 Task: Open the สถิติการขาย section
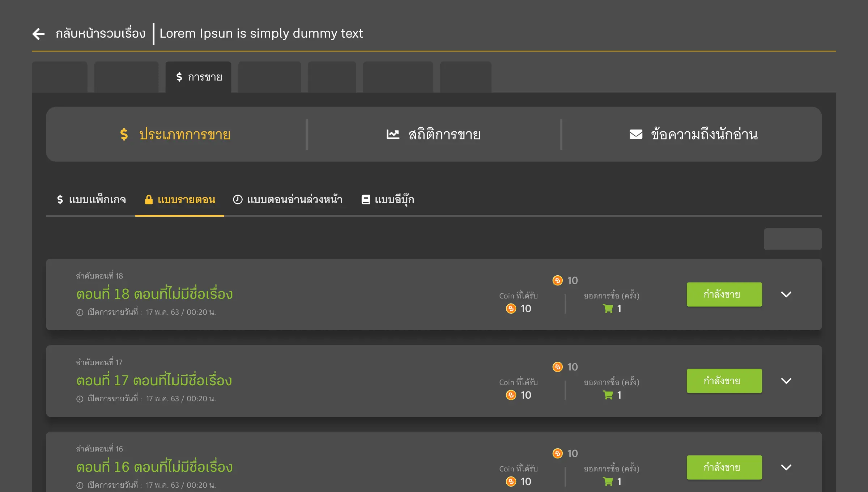(x=434, y=135)
